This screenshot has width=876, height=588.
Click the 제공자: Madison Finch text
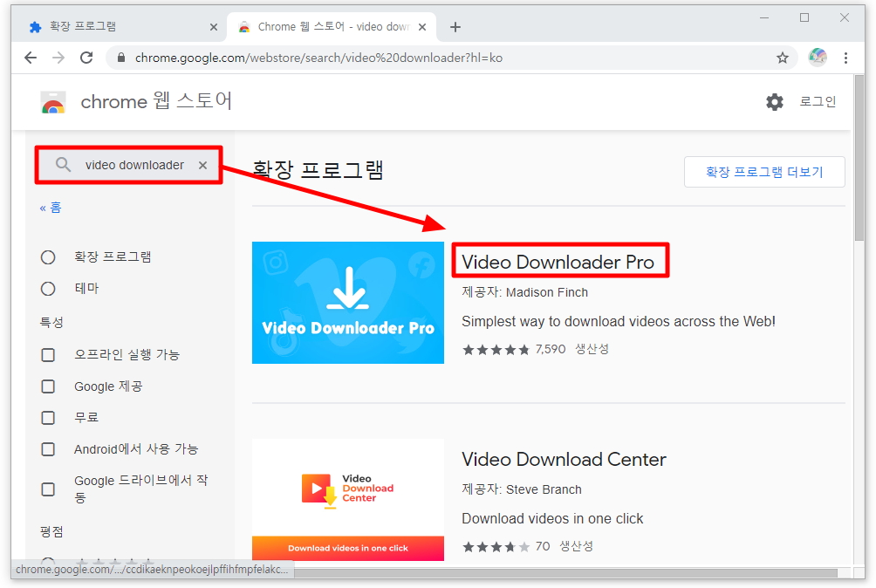[x=524, y=292]
